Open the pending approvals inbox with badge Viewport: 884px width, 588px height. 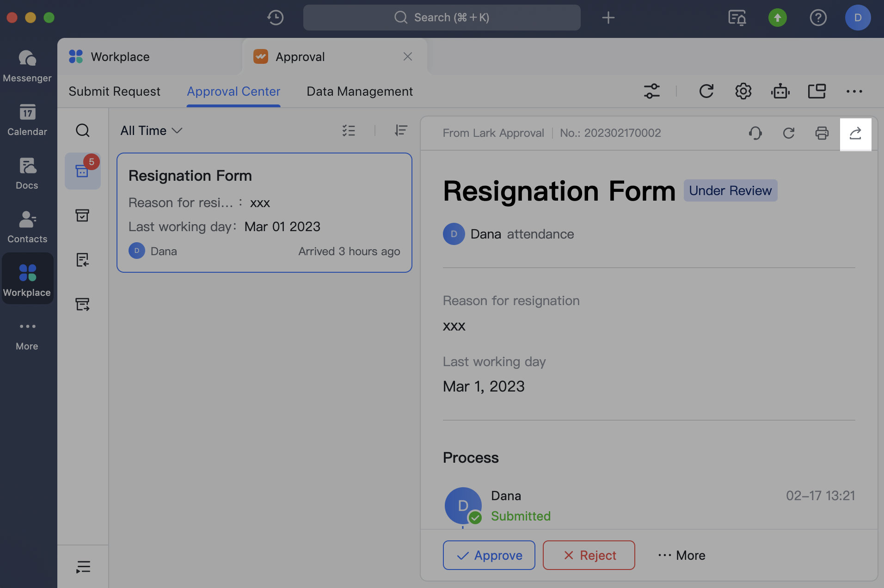click(83, 171)
